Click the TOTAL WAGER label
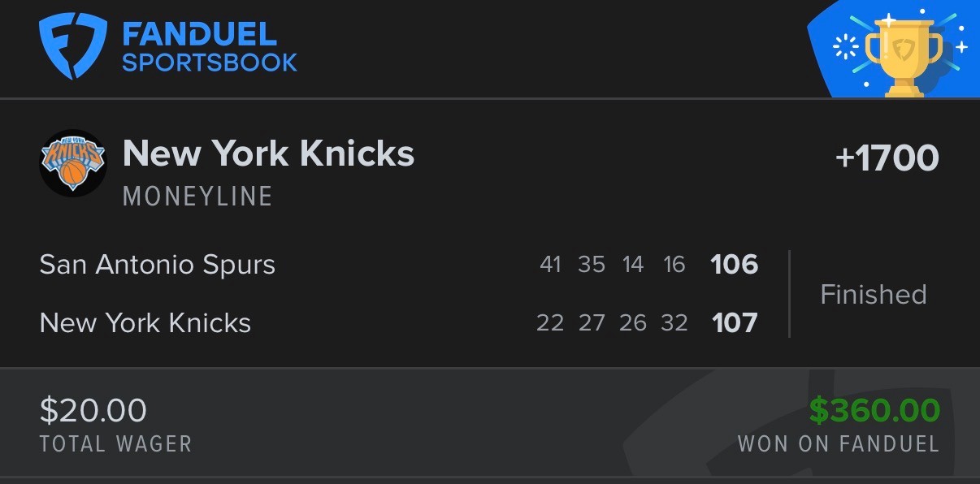980x484 pixels. click(x=116, y=444)
